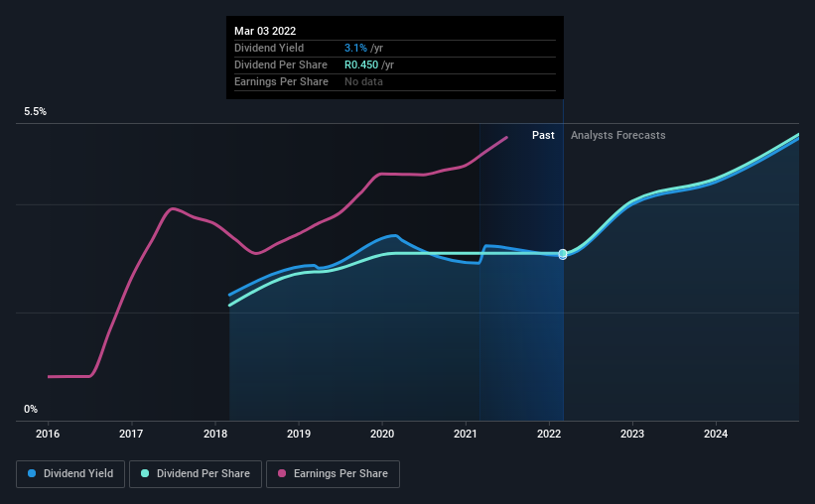Click the R0.450 dividend per share value

click(x=361, y=64)
